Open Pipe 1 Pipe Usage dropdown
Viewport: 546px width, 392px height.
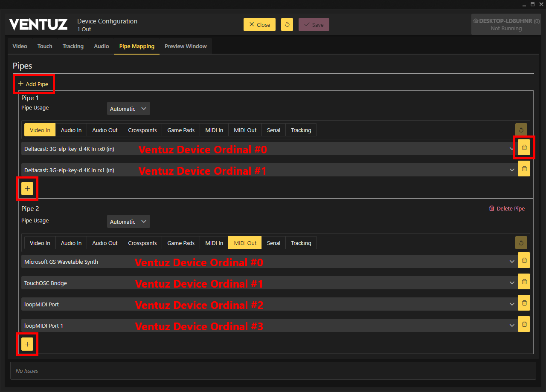pos(128,109)
